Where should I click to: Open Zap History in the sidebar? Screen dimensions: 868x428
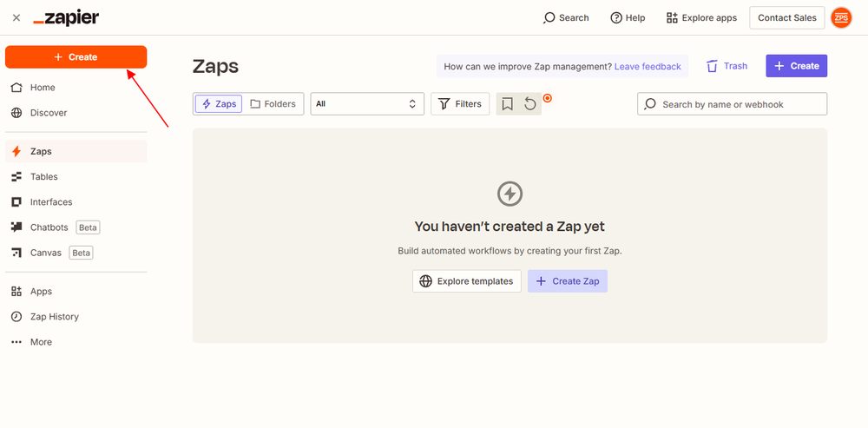pyautogui.click(x=76, y=317)
